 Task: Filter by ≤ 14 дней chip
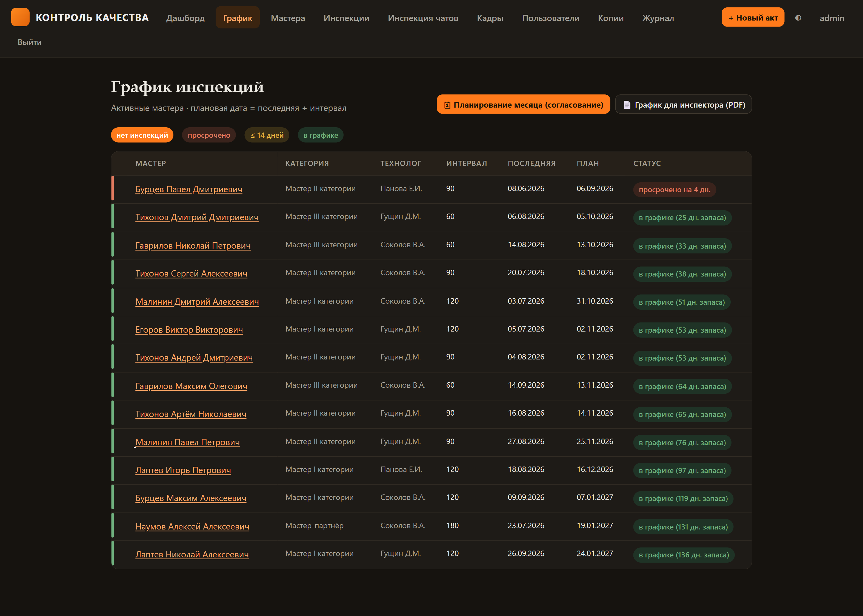tap(267, 135)
